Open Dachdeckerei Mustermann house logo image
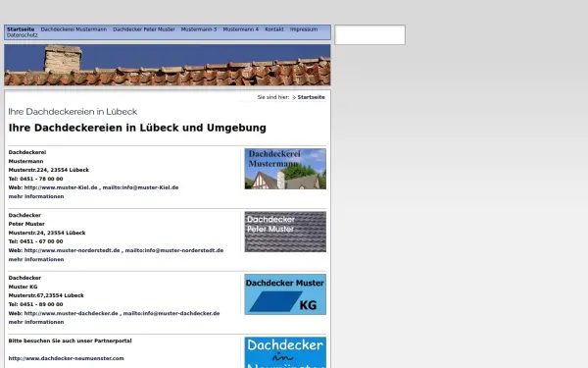 pos(285,169)
